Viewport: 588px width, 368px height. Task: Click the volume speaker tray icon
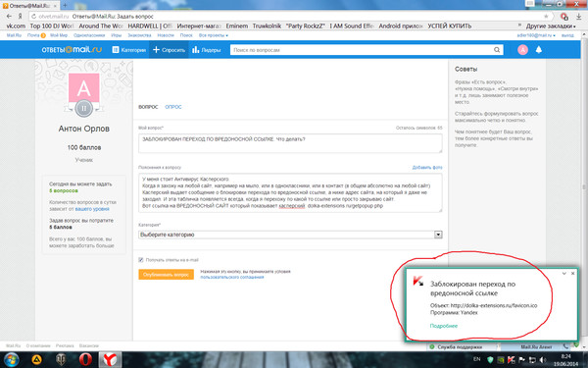543,360
